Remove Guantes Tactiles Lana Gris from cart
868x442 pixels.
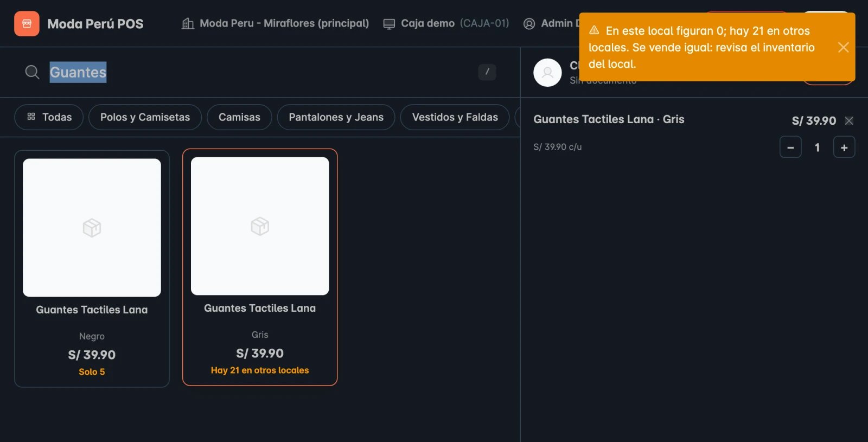tap(849, 121)
